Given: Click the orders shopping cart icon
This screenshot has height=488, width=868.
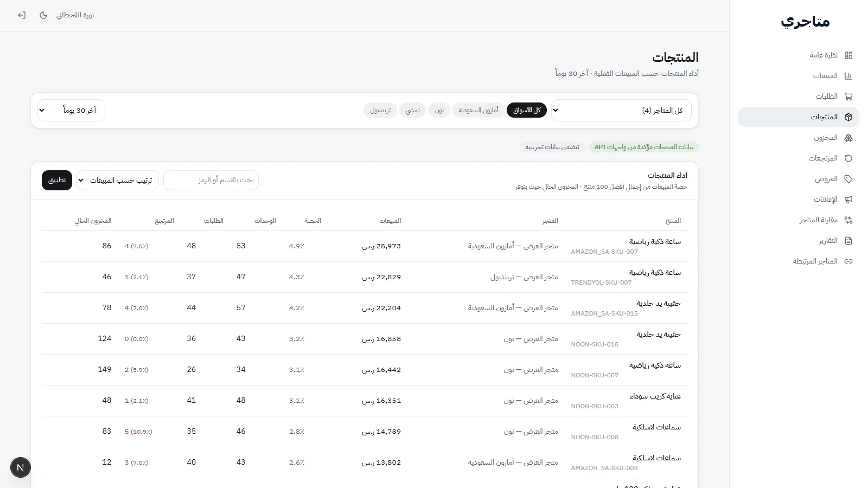Looking at the screenshot, I should tap(848, 97).
